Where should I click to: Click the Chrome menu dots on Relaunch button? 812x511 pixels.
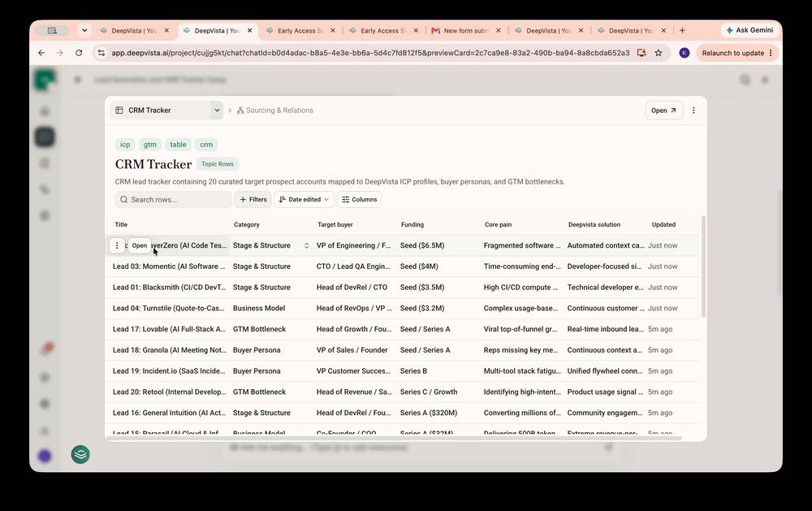point(771,53)
